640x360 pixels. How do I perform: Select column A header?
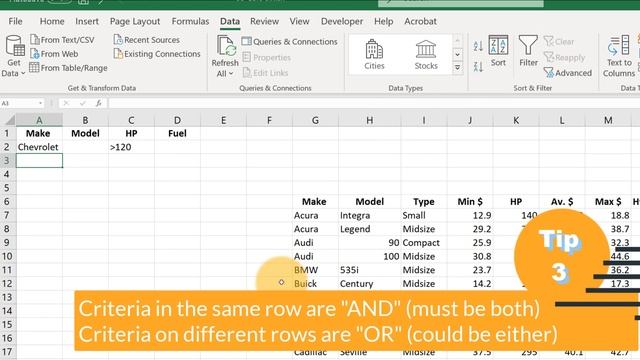39,120
